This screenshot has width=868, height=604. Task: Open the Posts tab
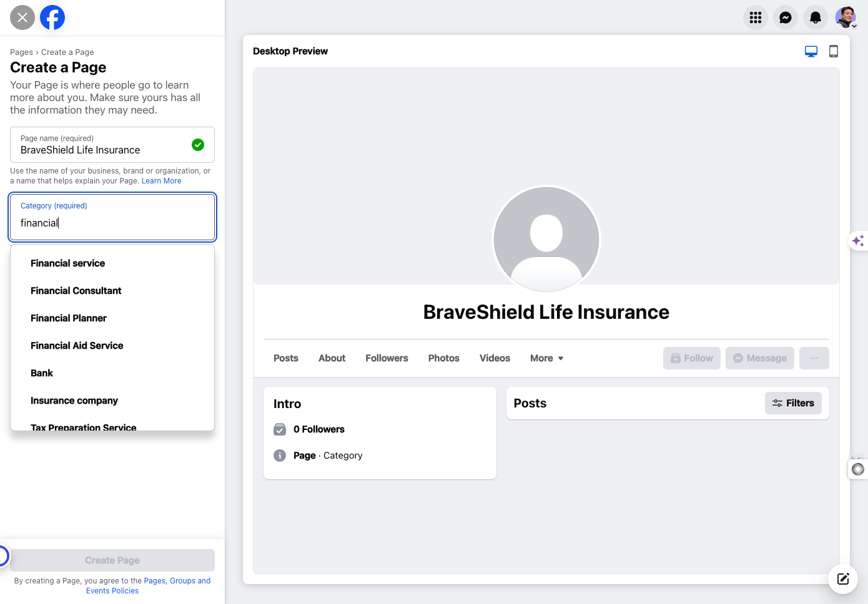pyautogui.click(x=286, y=358)
